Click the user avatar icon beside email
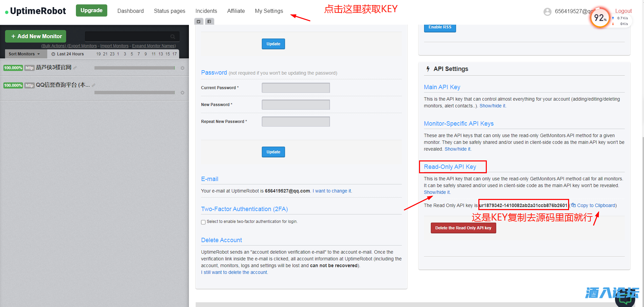 pos(547,12)
